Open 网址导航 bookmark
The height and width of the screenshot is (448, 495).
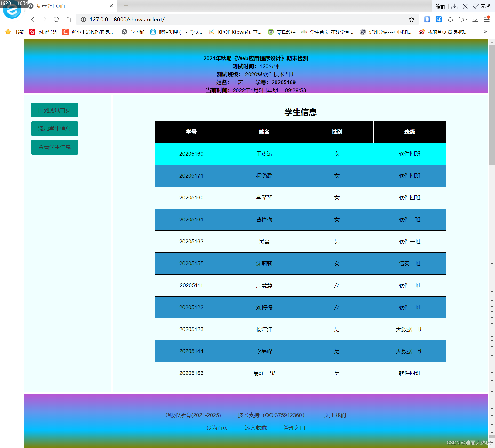click(43, 32)
